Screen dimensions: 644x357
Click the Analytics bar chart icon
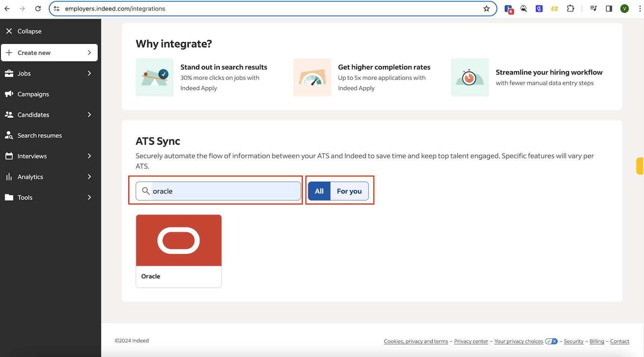point(9,176)
